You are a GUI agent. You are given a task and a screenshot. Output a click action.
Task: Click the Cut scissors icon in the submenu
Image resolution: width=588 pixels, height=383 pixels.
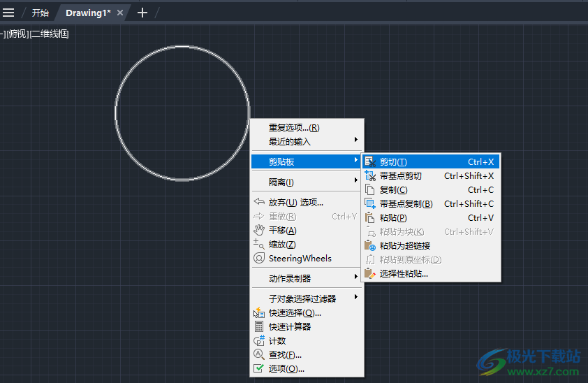coord(370,161)
